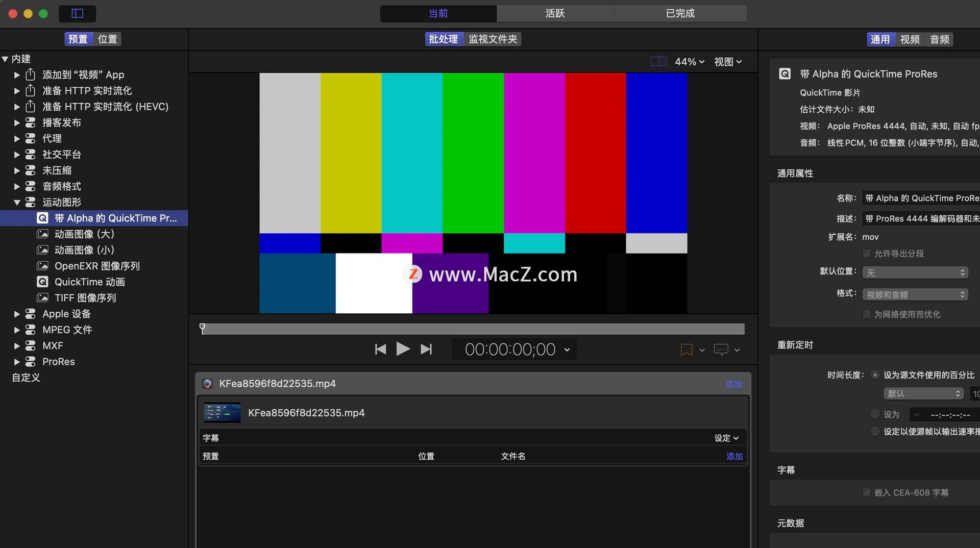This screenshot has height=548, width=980.
Task: Select the 自定义 presets section
Action: point(26,378)
